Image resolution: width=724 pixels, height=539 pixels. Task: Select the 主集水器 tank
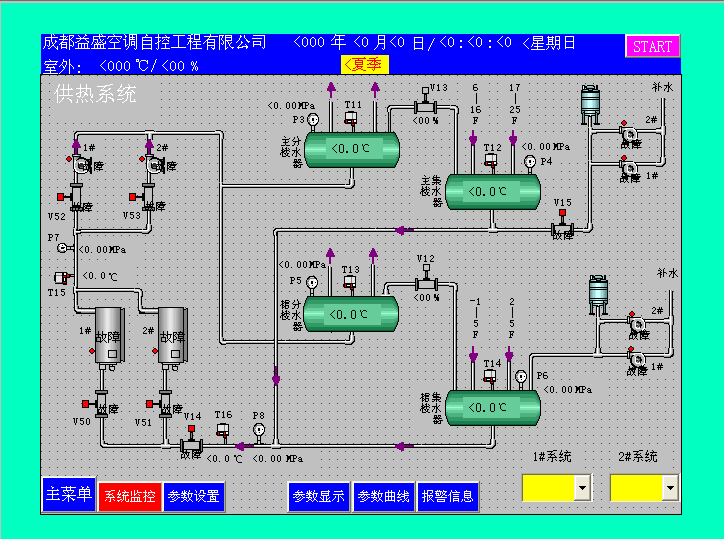493,192
